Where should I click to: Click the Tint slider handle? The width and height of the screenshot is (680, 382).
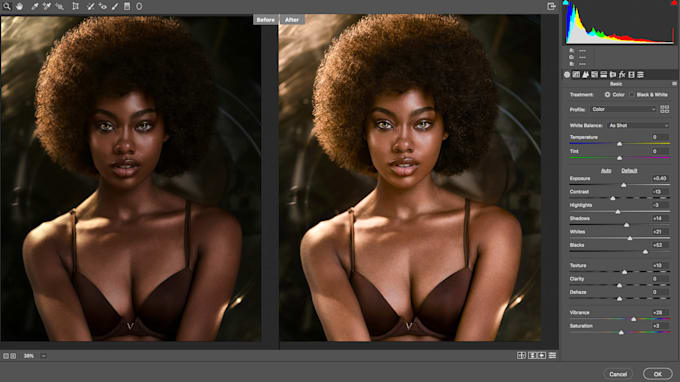pyautogui.click(x=619, y=158)
